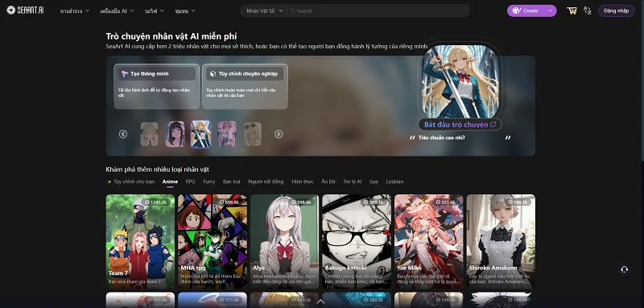
Task: Open the MHA rpg character card
Action: click(213, 241)
